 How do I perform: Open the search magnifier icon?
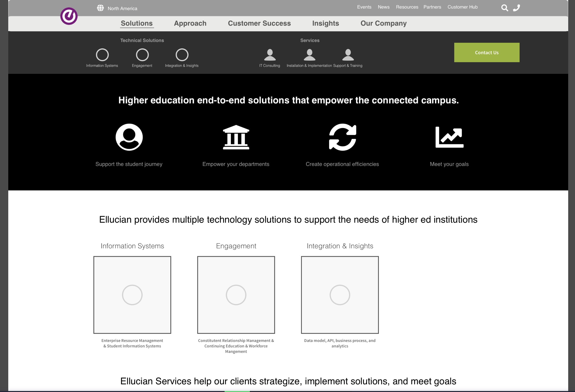505,8
